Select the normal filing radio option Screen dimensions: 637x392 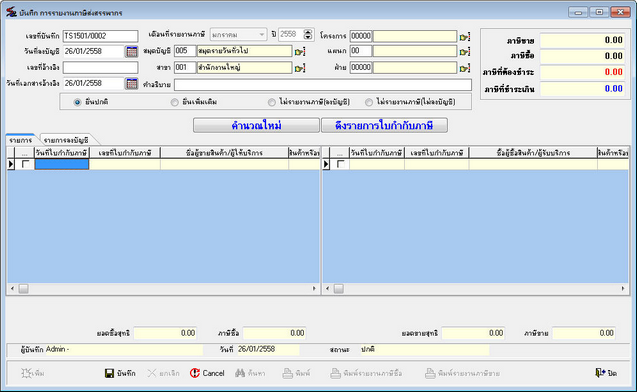point(77,102)
